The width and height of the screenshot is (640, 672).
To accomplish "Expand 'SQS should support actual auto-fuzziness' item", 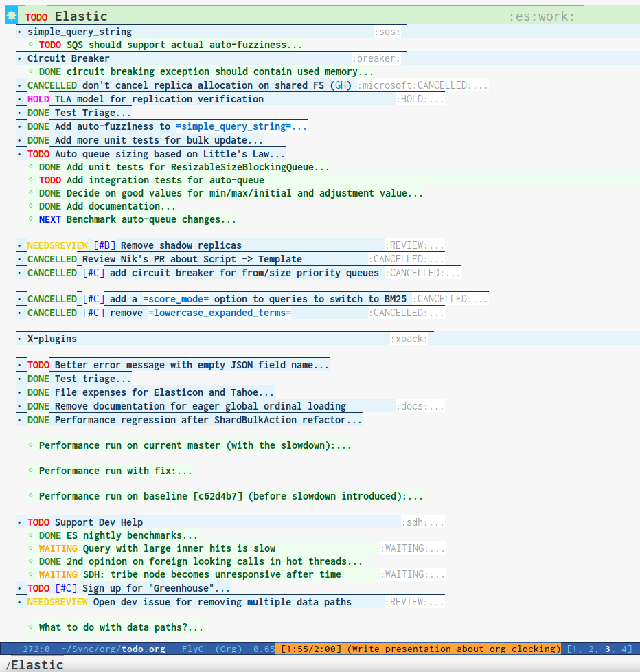I will 184,45.
